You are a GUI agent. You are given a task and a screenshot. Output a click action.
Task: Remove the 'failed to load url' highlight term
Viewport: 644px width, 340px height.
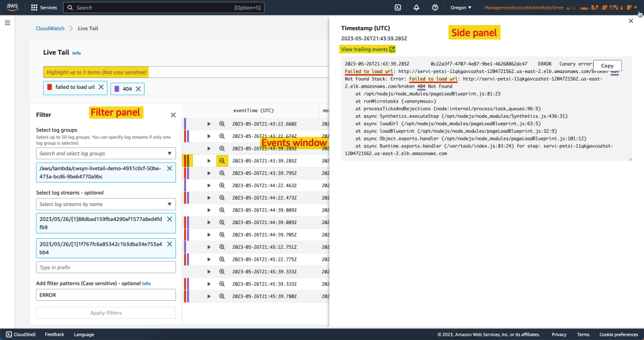pyautogui.click(x=101, y=88)
